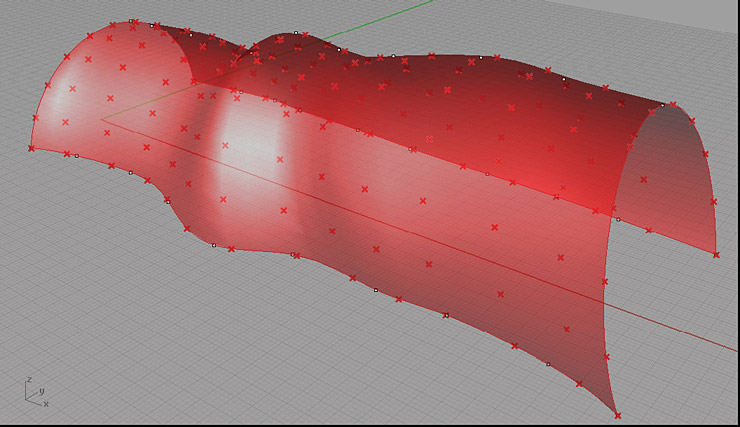Select white edit point midway along front bottom edge
Image resolution: width=740 pixels, height=427 pixels.
[376, 290]
